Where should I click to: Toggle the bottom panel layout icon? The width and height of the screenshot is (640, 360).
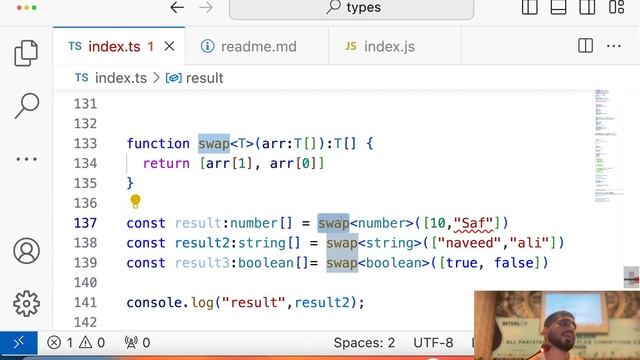tap(558, 7)
